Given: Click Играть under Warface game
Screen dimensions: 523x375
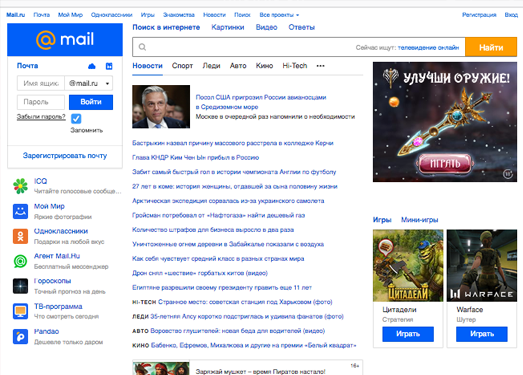Looking at the screenshot, I should (482, 334).
